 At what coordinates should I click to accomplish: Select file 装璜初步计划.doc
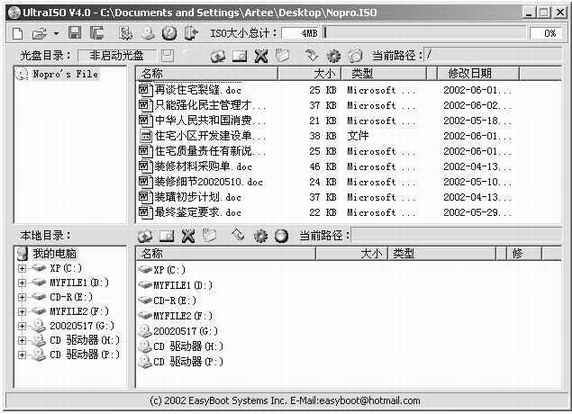pyautogui.click(x=198, y=197)
